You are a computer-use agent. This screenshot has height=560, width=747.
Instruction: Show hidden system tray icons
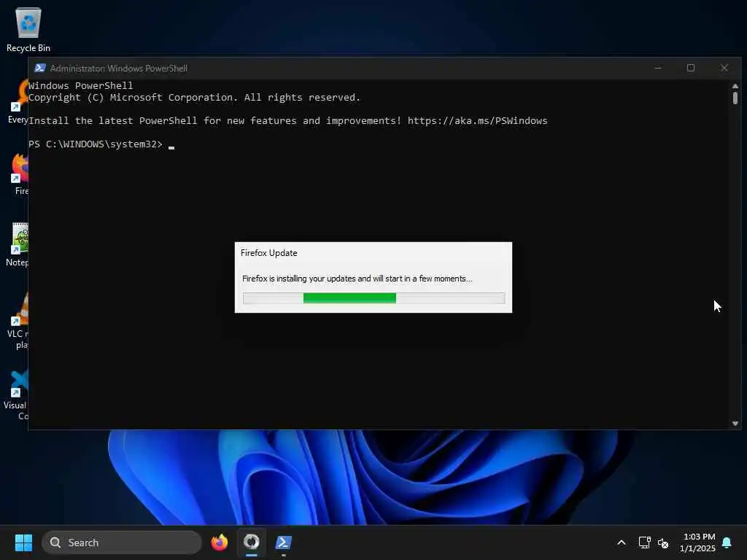pyautogui.click(x=622, y=542)
